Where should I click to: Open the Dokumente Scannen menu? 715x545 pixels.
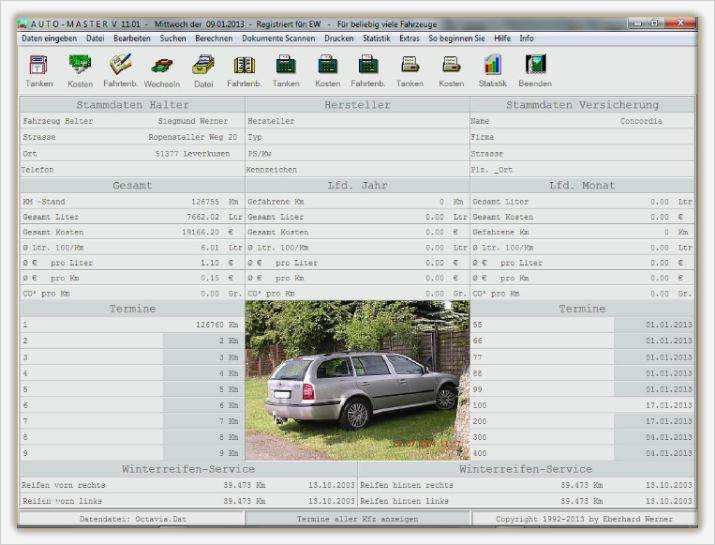(x=279, y=38)
